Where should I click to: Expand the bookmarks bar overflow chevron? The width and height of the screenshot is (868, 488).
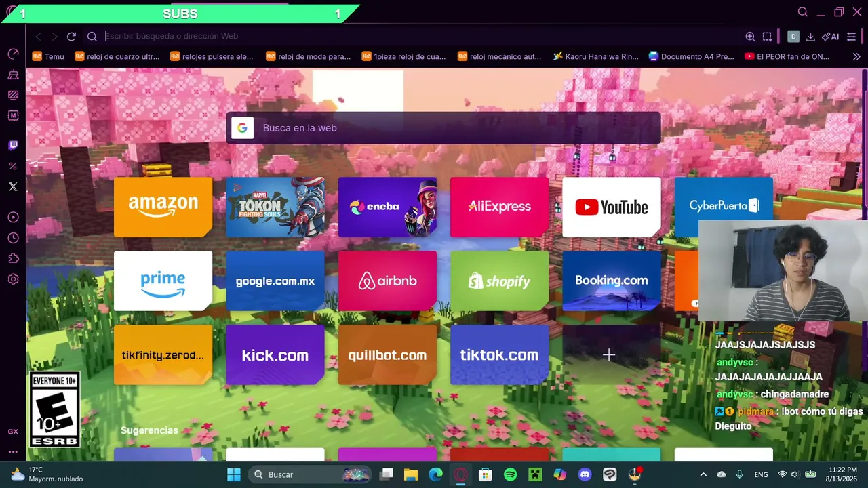pos(856,57)
